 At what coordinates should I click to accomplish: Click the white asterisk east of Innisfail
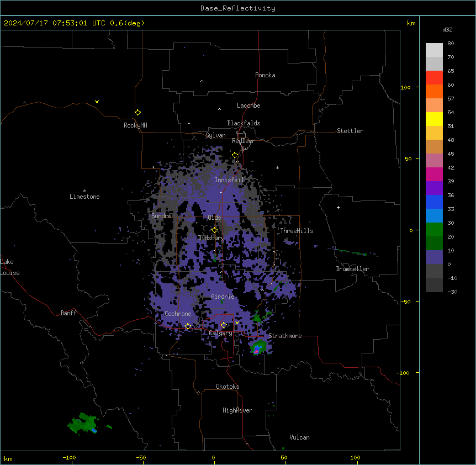[277, 167]
